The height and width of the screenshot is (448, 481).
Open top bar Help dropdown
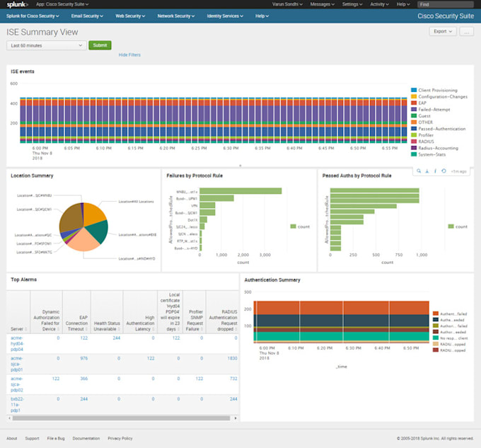(x=402, y=4)
